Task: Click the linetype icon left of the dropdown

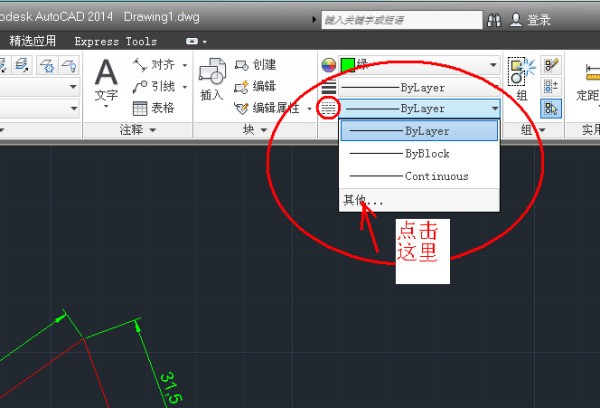Action: pos(328,108)
